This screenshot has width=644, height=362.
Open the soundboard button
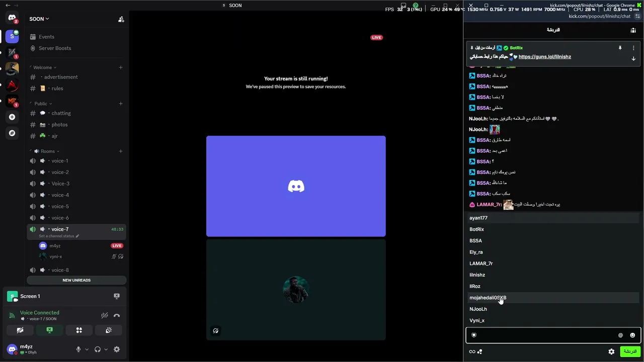click(109, 330)
